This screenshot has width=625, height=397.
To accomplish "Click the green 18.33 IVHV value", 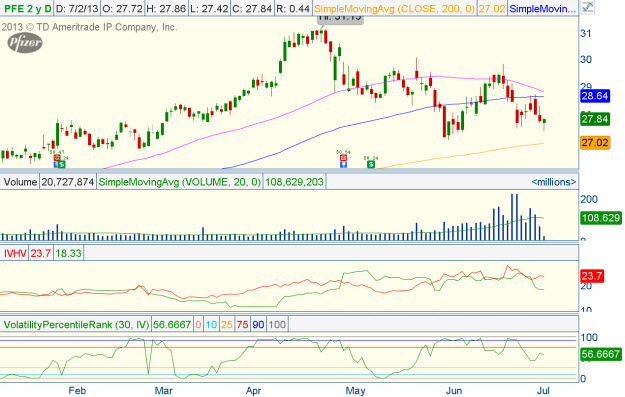I will coord(68,253).
